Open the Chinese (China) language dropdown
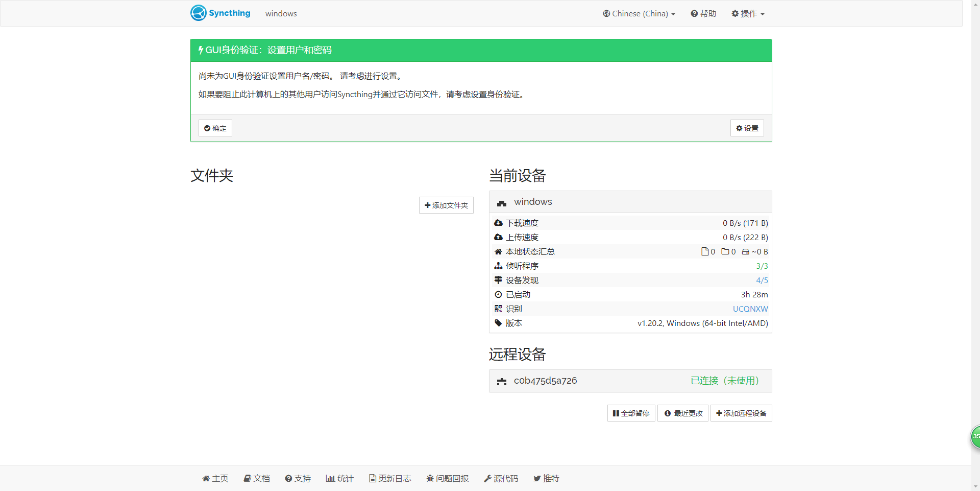This screenshot has width=980, height=491. (x=639, y=14)
